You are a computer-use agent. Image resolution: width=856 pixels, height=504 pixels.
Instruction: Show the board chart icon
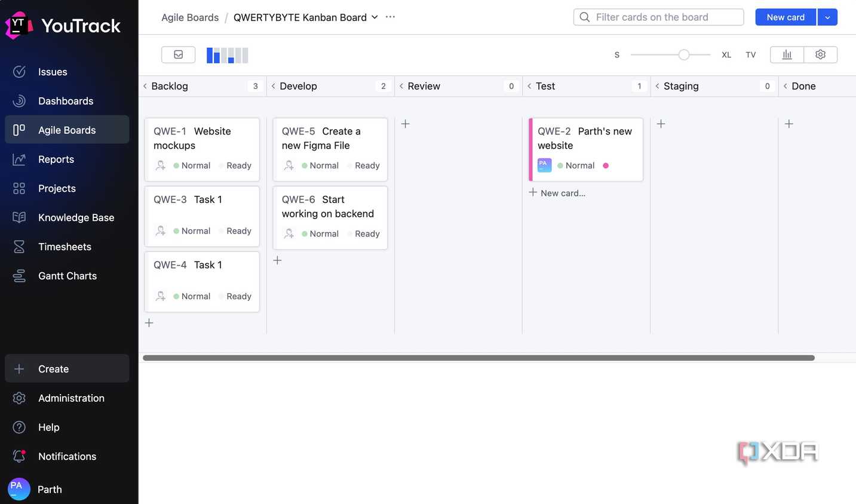tap(787, 54)
